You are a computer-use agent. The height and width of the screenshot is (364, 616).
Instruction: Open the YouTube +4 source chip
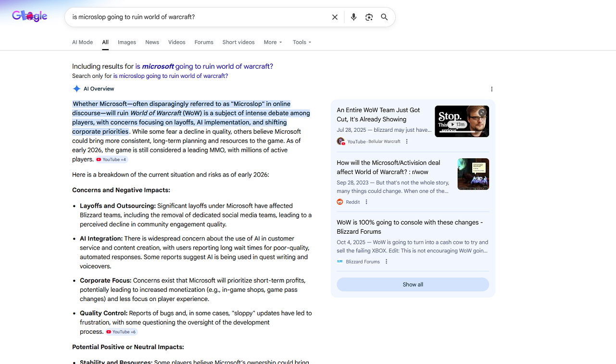tap(112, 160)
